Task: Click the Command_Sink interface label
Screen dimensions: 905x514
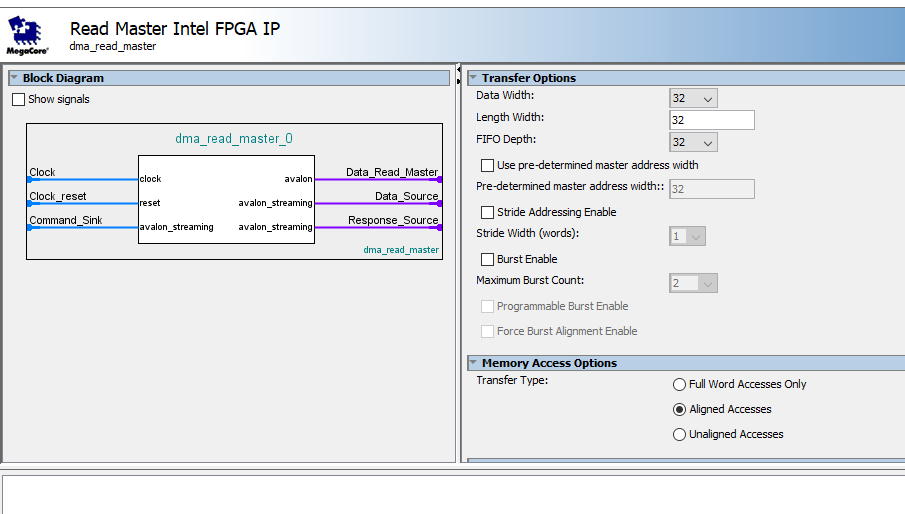Action: pos(66,220)
